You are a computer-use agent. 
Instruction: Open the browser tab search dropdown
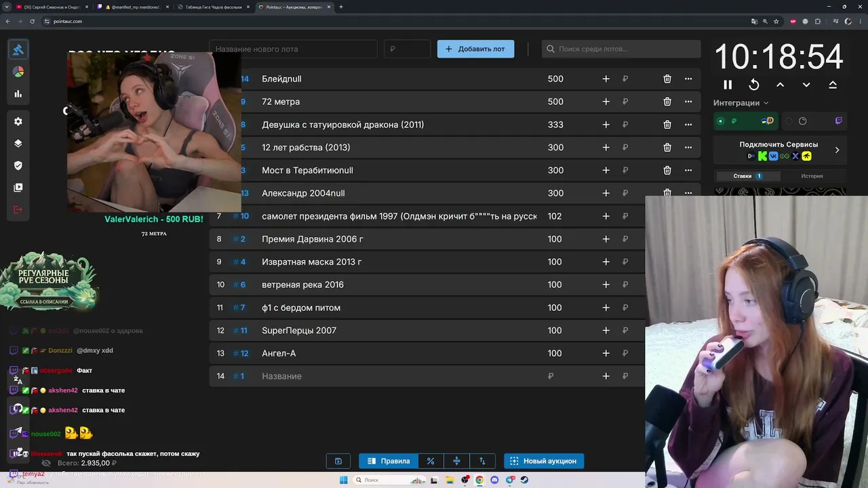coord(7,7)
